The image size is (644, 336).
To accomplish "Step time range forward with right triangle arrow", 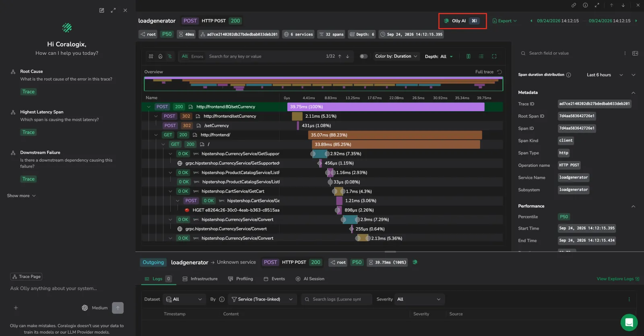I will [636, 21].
